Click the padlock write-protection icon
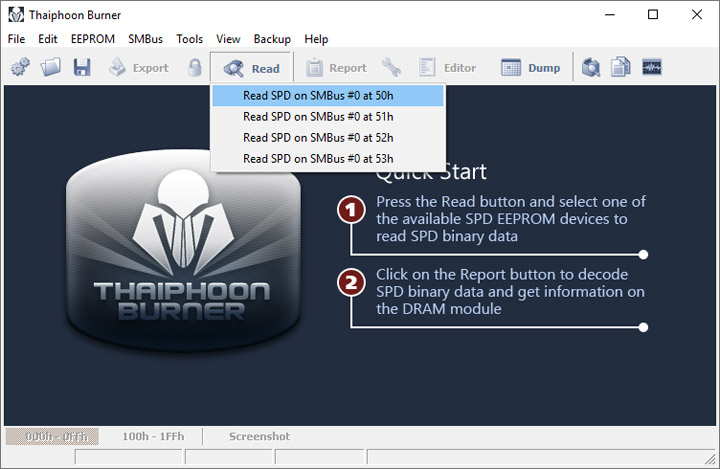Image resolution: width=720 pixels, height=469 pixels. (195, 68)
